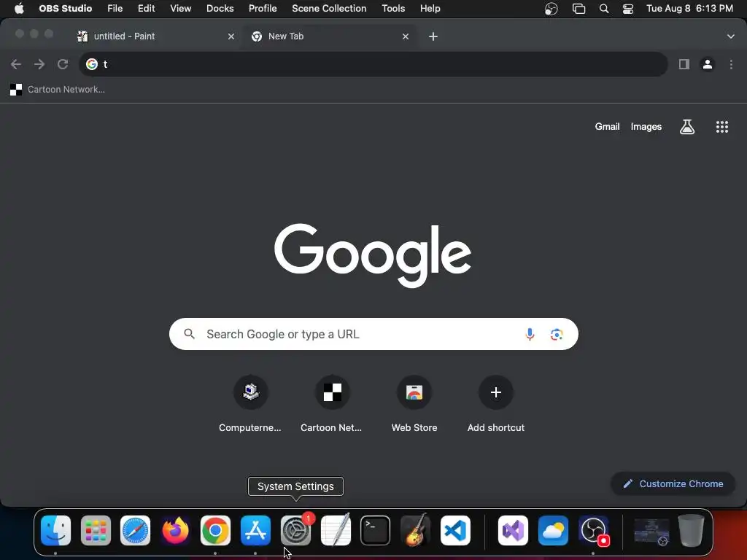Open the View menu
This screenshot has height=560, width=747.
coord(181,9)
